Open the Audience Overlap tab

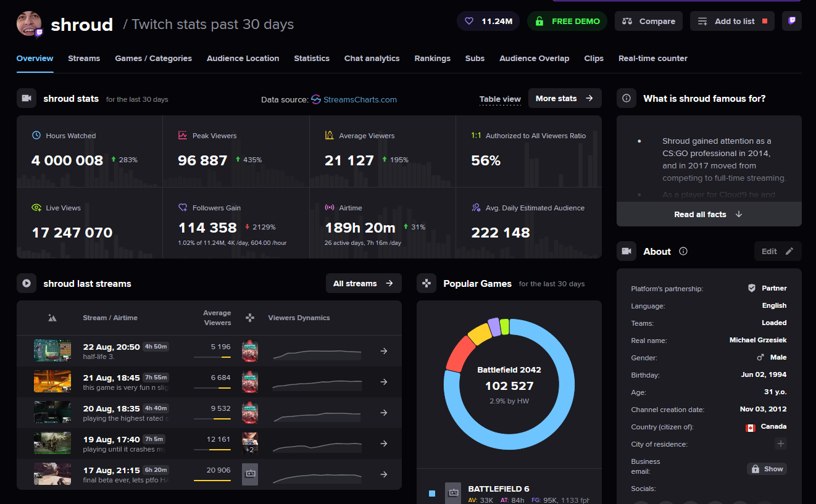535,58
